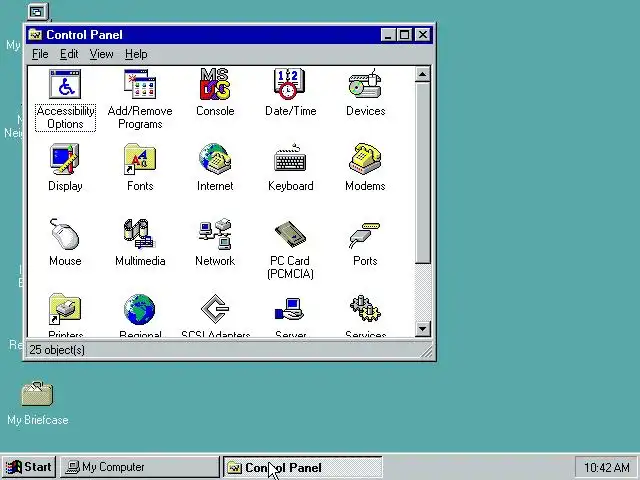Open the Help menu
Image resolution: width=640 pixels, height=480 pixels.
(x=136, y=54)
